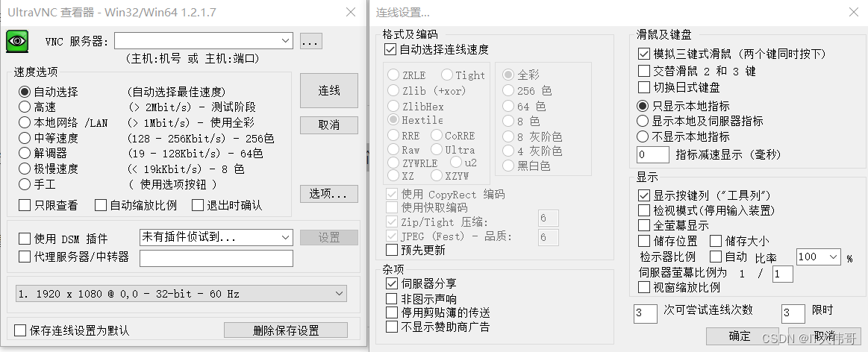The image size is (868, 352).
Task: Uncheck 模拟三键式滑鼠 option
Action: click(643, 54)
